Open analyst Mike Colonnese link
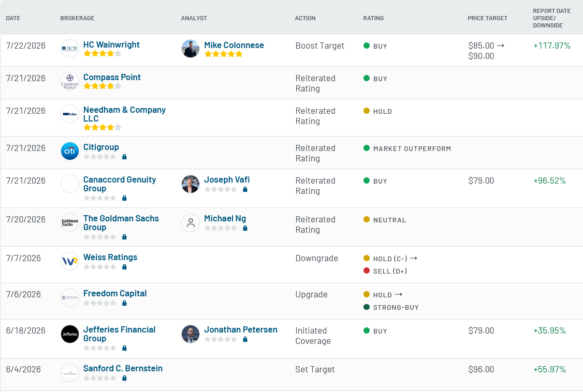 (x=234, y=45)
